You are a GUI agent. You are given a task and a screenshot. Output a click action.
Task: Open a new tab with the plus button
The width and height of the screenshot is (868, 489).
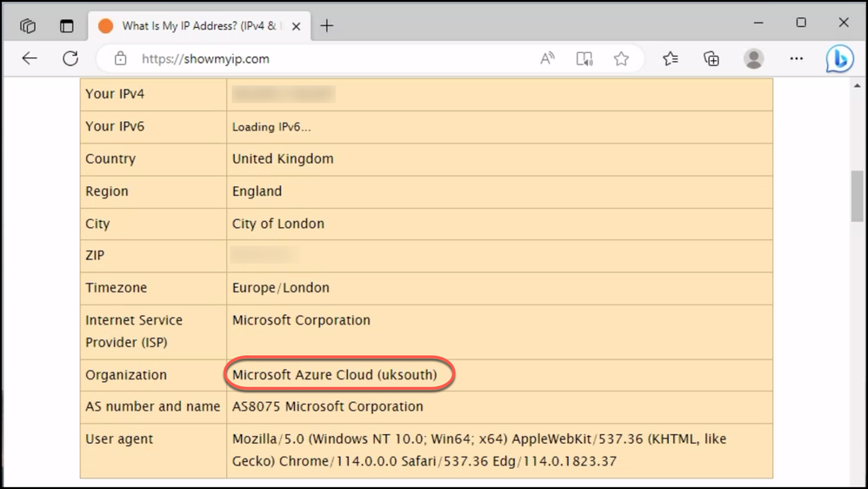point(327,25)
